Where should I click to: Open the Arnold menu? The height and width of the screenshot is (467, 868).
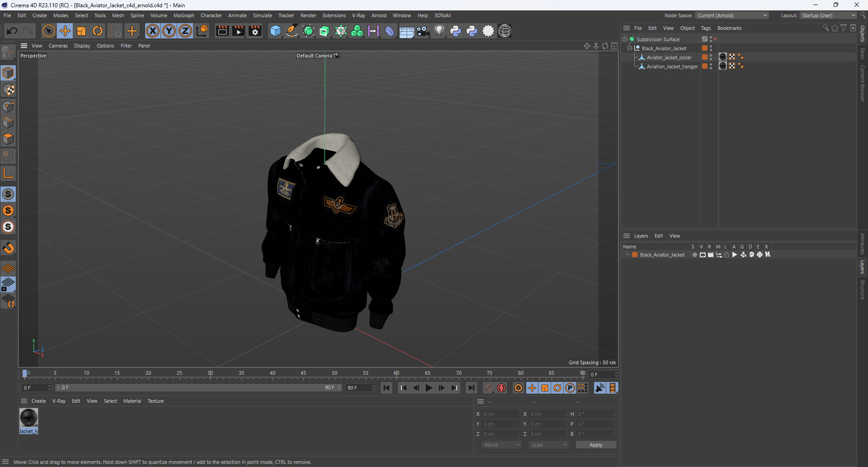point(379,15)
